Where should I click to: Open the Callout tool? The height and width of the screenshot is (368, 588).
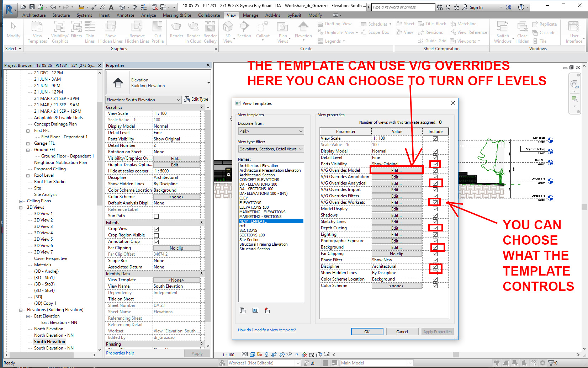263,30
